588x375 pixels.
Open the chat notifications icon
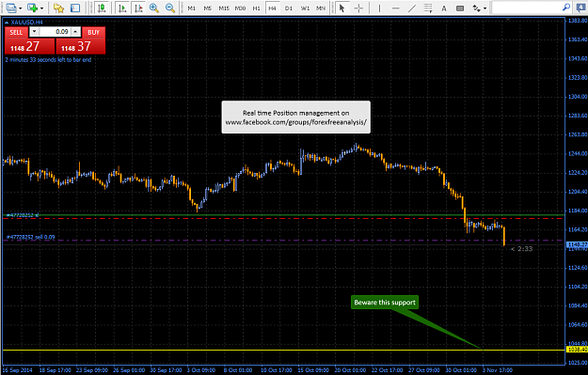[x=581, y=8]
